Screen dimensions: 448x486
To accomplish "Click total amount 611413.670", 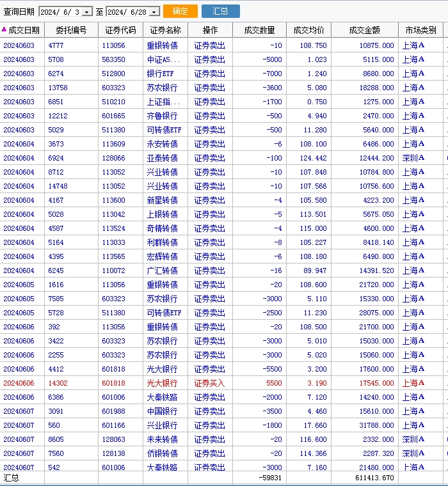I will point(374,478).
